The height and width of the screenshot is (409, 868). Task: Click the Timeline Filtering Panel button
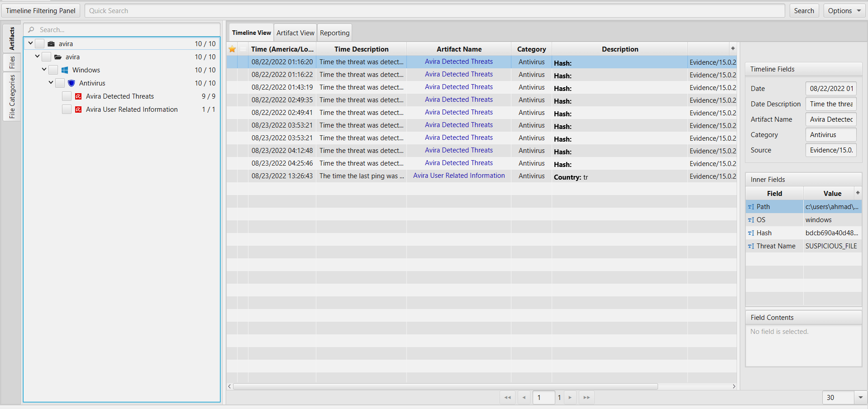[x=41, y=11]
